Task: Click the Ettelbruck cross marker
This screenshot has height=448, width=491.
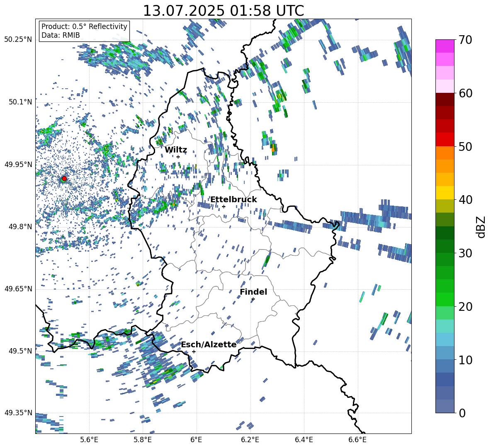Action: (224, 206)
